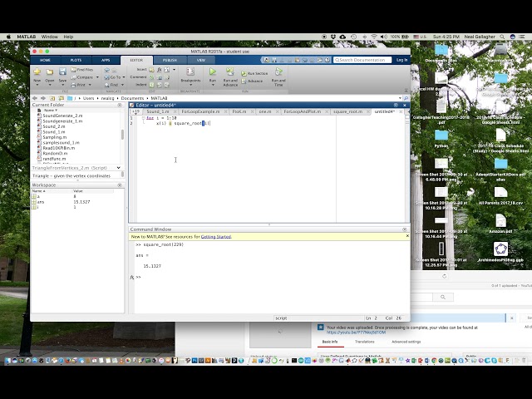Dismiss the New to MATLAB banner
Viewport: 532px width, 399px height.
[x=407, y=236]
